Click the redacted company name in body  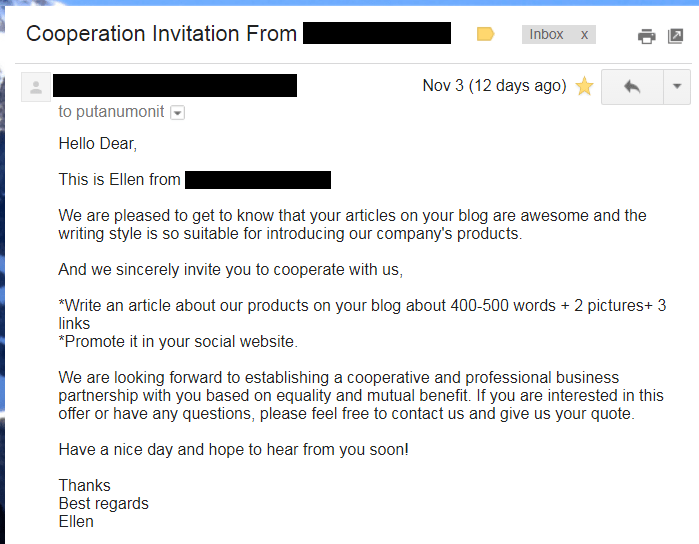(257, 180)
